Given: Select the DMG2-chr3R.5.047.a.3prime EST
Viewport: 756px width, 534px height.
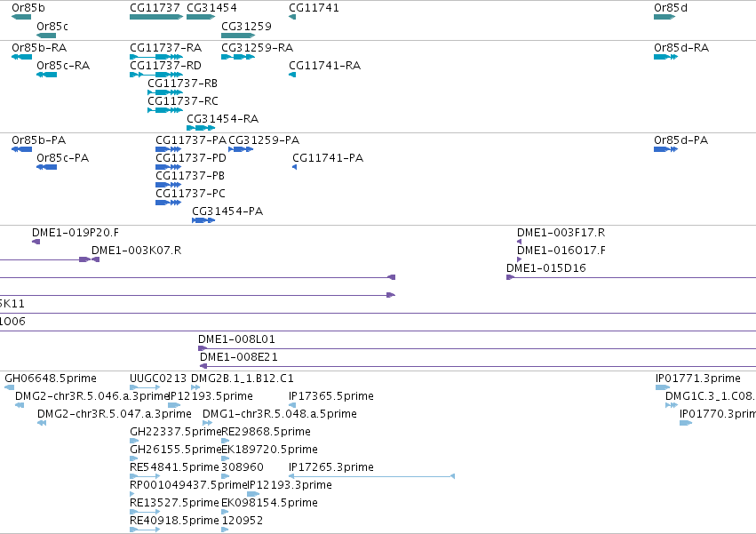Looking at the screenshot, I should pos(42,423).
